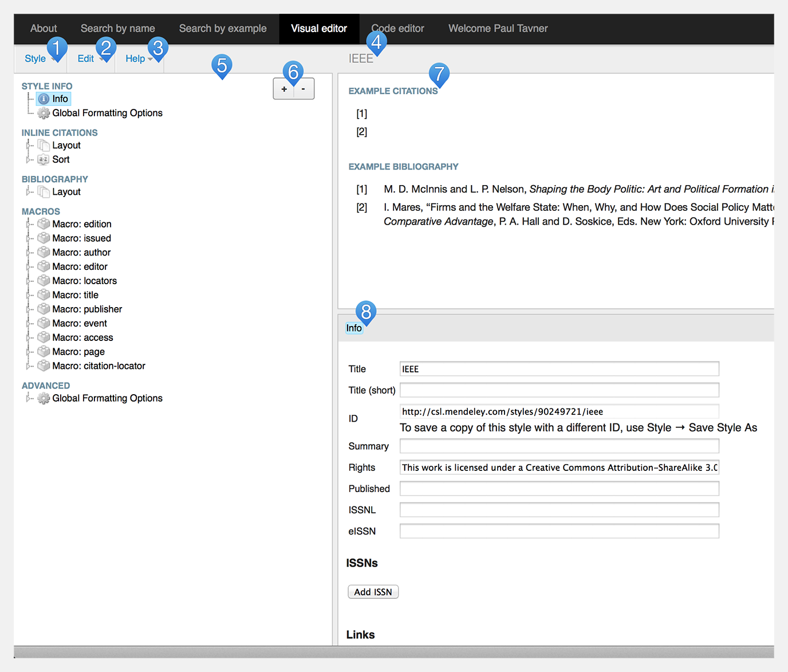Screen dimensions: 788x672
Task: Select the a-z Sort icon
Action: (x=44, y=159)
